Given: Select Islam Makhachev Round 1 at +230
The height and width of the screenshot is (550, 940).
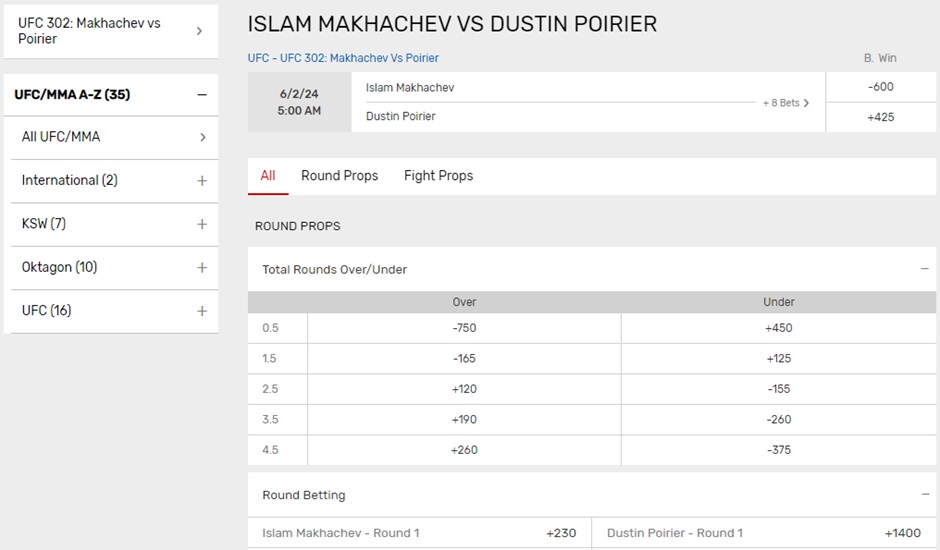Looking at the screenshot, I should click(x=419, y=533).
